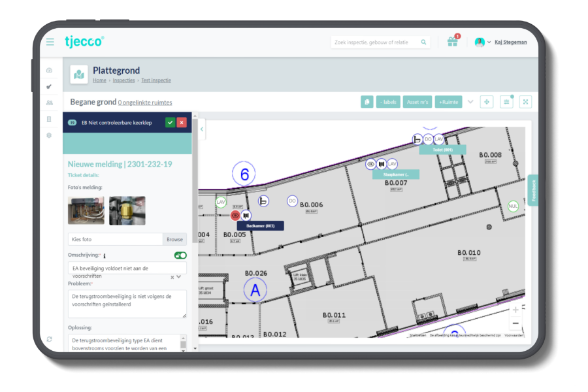The height and width of the screenshot is (392, 588).
Task: Open the 0 ongelinkte ruimtes link
Action: (x=145, y=103)
